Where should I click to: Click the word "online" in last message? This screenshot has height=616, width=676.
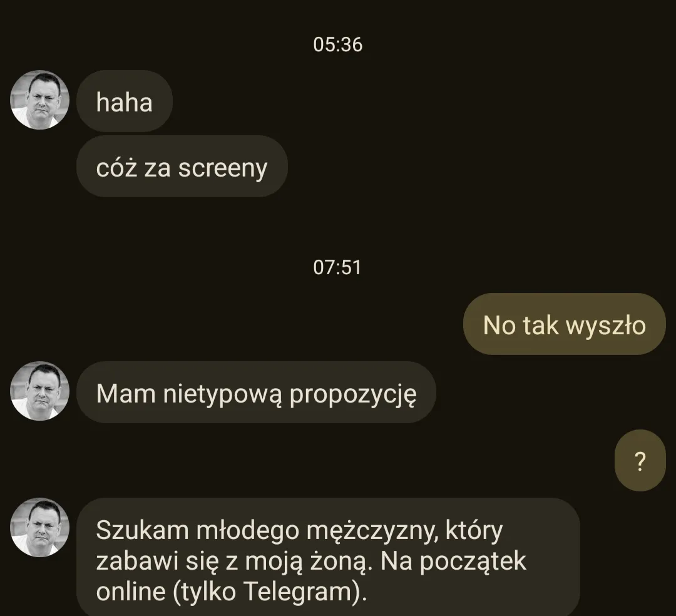pyautogui.click(x=131, y=591)
